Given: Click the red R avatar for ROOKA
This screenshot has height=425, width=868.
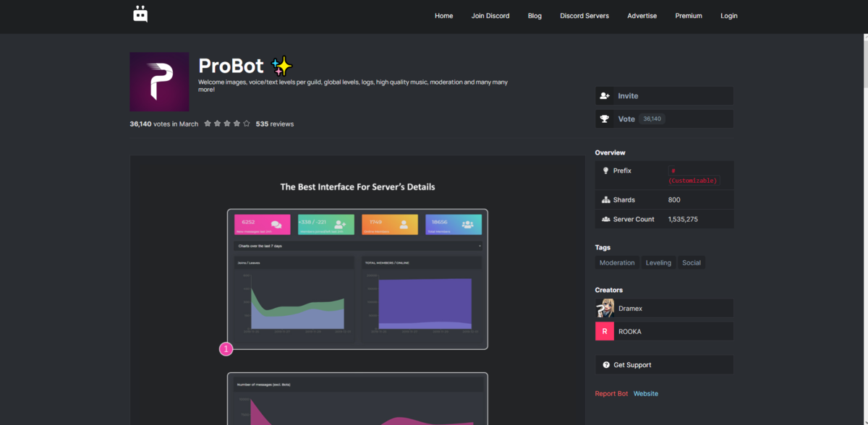Looking at the screenshot, I should click(x=605, y=331).
